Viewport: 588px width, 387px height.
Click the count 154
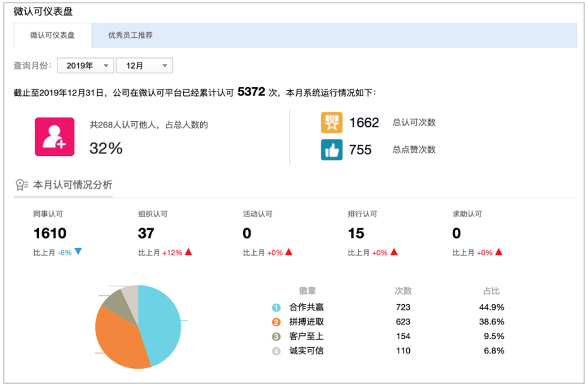pos(403,336)
